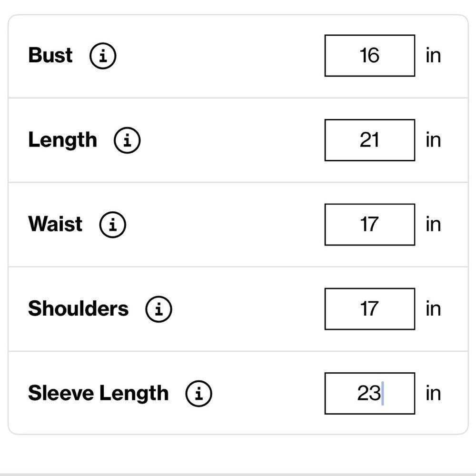Click the Length label text
This screenshot has height=476, width=476.
click(x=62, y=140)
